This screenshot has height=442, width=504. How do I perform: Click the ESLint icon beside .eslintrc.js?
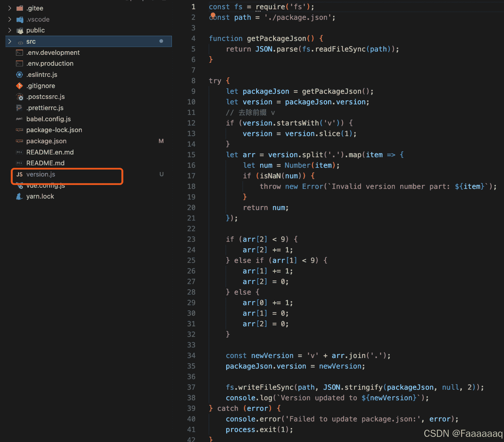(19, 75)
